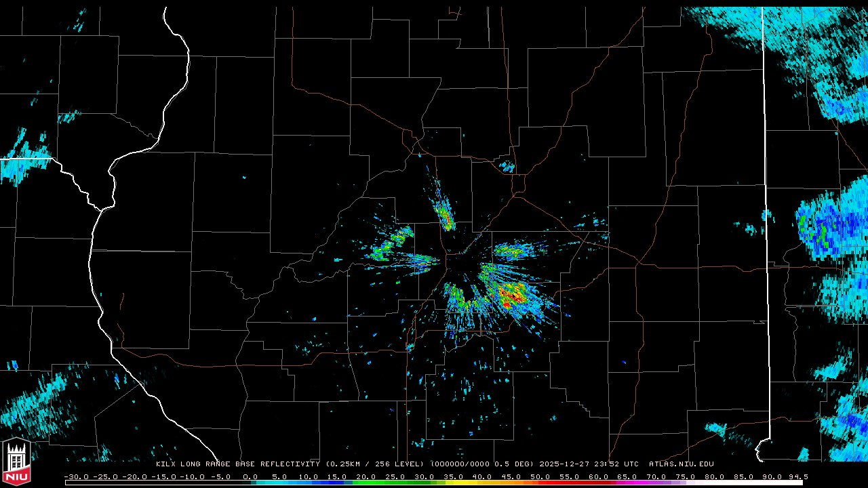Click the 0.0 label on the reflectivity scale

pyautogui.click(x=250, y=476)
